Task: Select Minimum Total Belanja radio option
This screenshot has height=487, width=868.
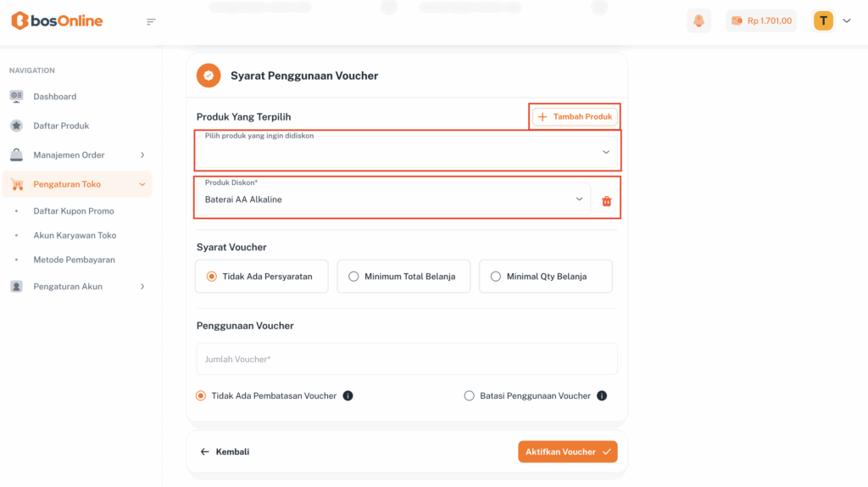Action: (x=353, y=277)
